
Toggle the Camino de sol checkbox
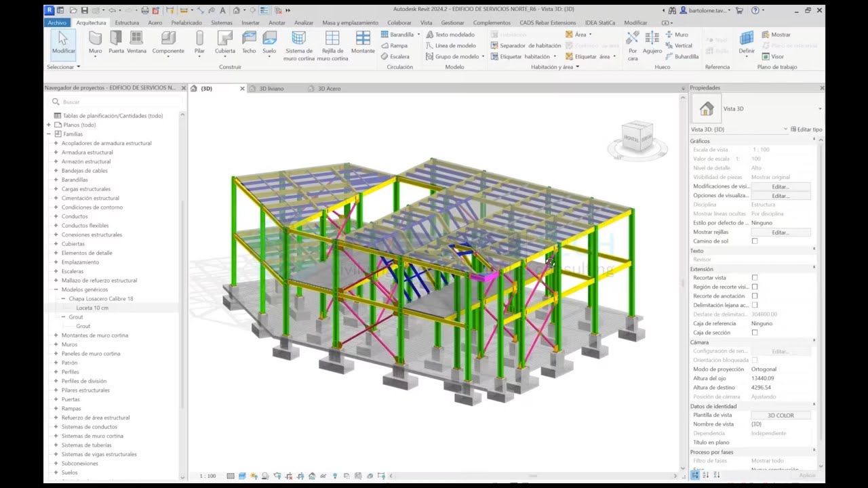click(755, 241)
